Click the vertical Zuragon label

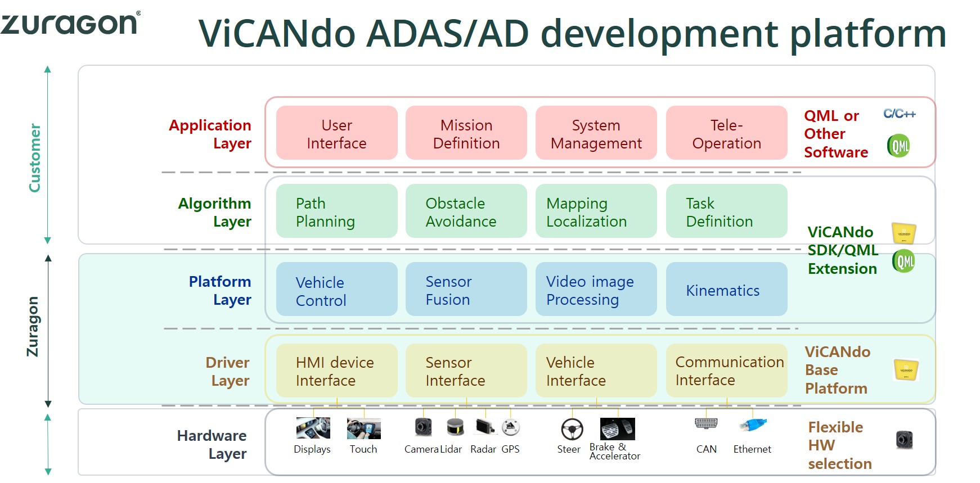(x=33, y=326)
